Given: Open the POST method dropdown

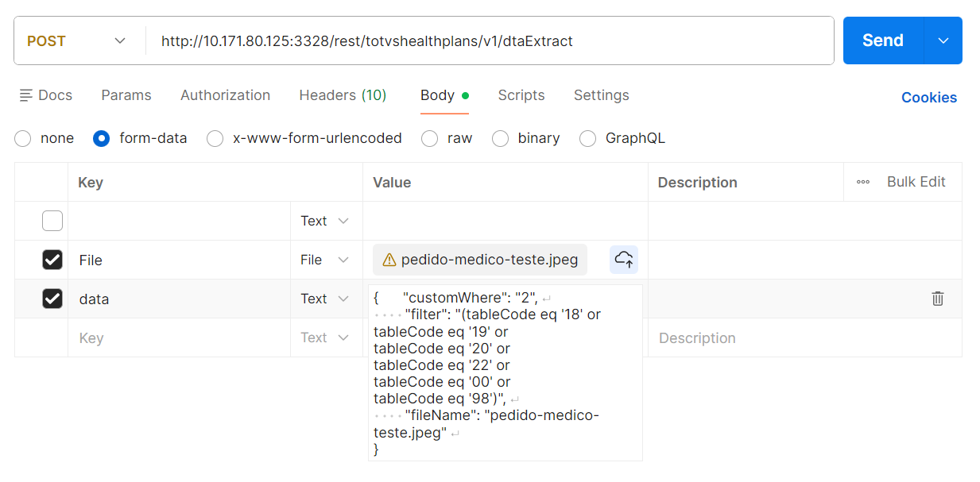Looking at the screenshot, I should (77, 40).
